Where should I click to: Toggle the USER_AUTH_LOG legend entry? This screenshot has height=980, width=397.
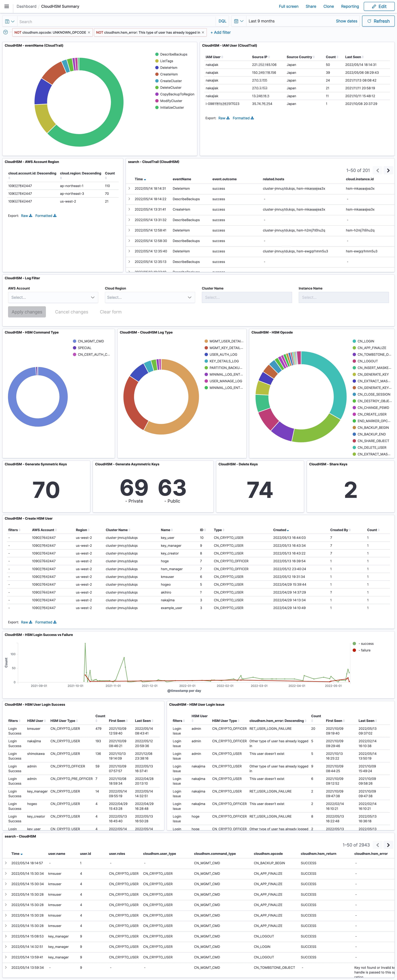(221, 355)
